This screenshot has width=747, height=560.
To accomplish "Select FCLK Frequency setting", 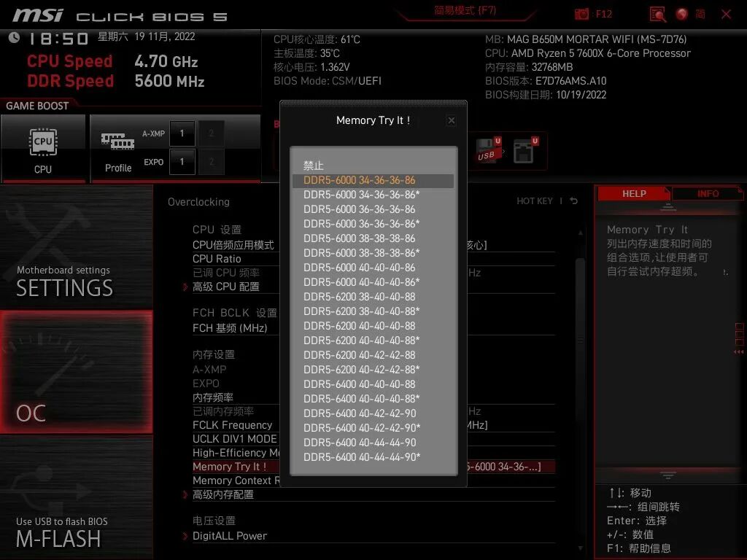I will 233,425.
